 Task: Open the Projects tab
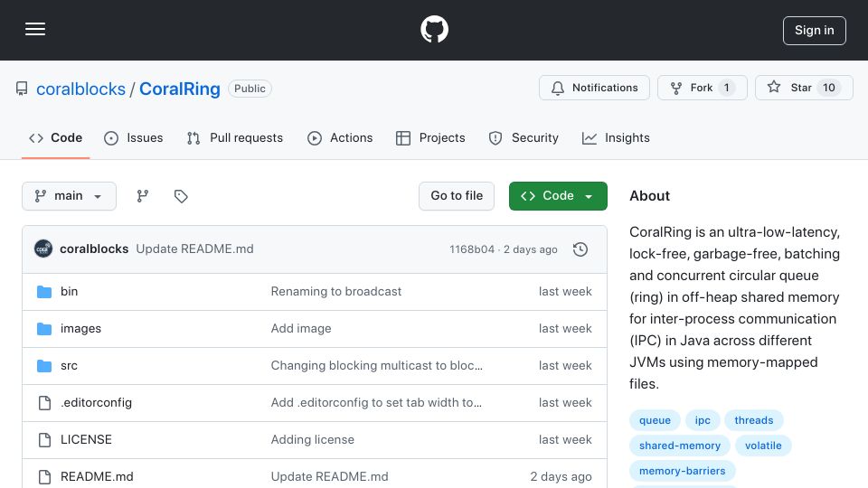click(x=430, y=137)
